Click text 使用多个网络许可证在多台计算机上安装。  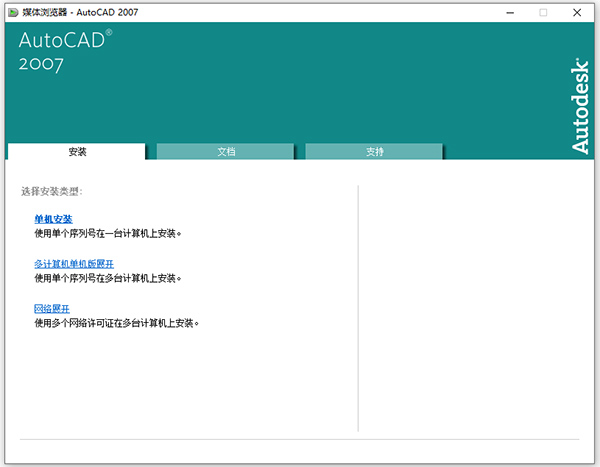pyautogui.click(x=117, y=323)
